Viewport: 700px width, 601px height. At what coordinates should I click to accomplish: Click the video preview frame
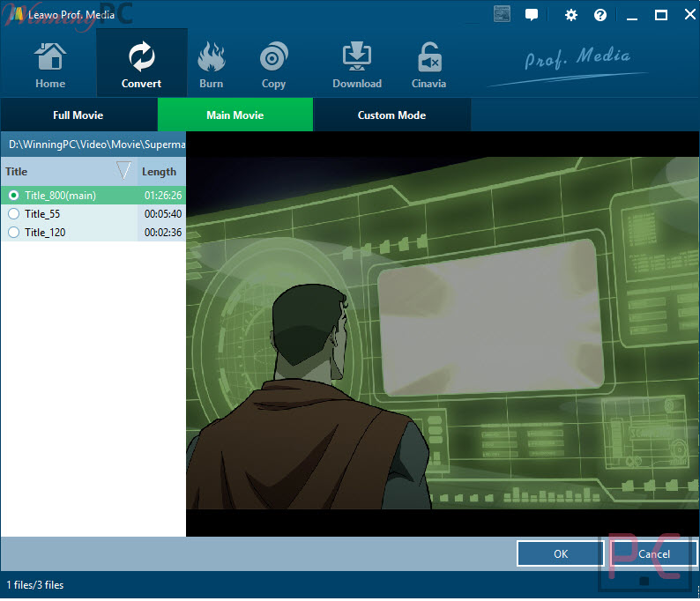pos(443,333)
